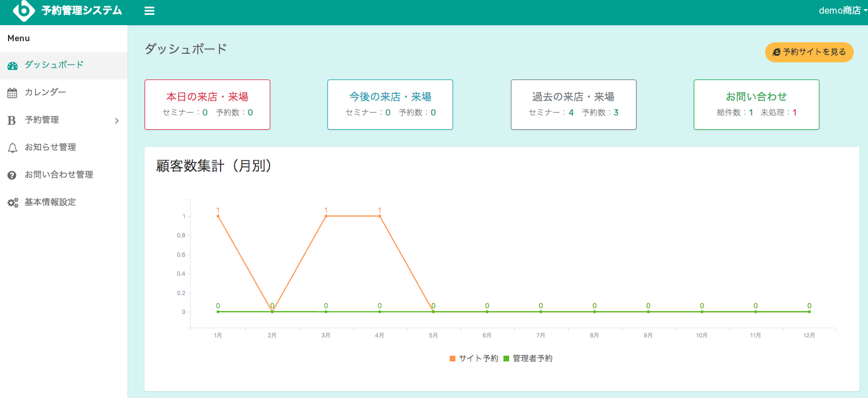The width and height of the screenshot is (868, 398).
Task: Open 基本情報設定 menu item
Action: [63, 202]
